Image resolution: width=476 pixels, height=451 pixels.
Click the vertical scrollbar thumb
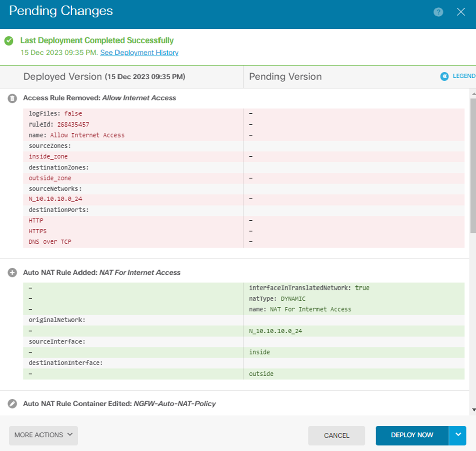[x=473, y=166]
